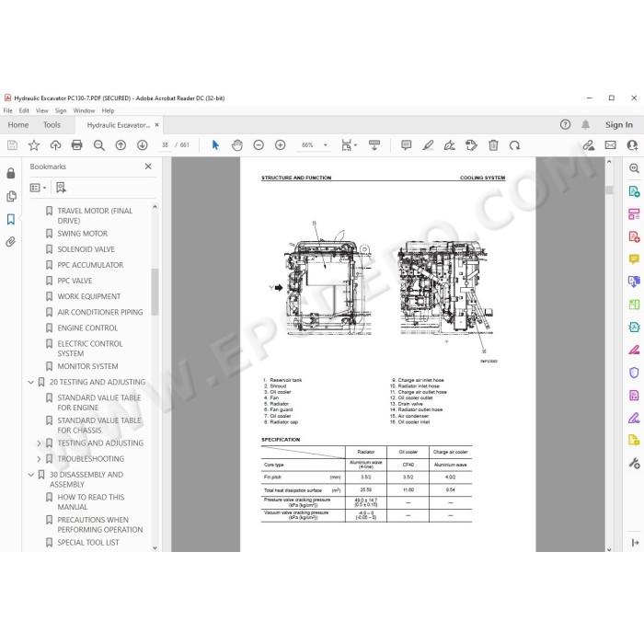Click bookmarks scroll down arrow
The height and width of the screenshot is (644, 644).
pyautogui.click(x=155, y=547)
